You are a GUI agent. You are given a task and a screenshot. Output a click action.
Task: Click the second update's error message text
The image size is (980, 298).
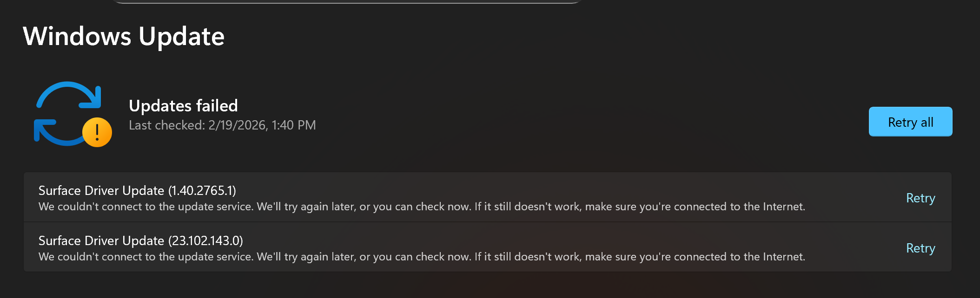[x=422, y=257]
